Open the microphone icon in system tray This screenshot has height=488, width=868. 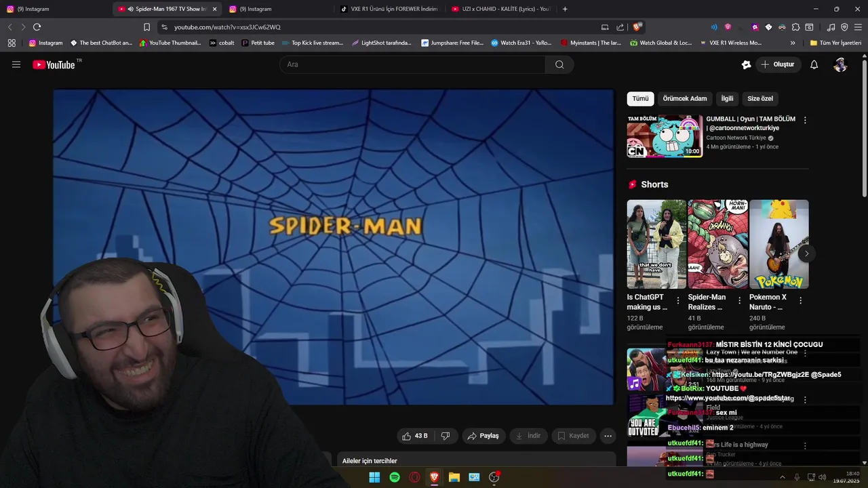(x=797, y=477)
